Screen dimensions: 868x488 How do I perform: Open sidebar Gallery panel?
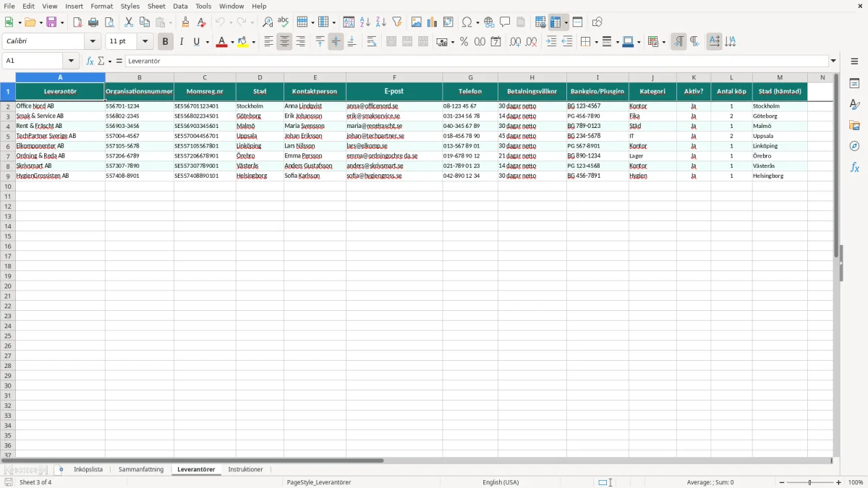click(854, 126)
